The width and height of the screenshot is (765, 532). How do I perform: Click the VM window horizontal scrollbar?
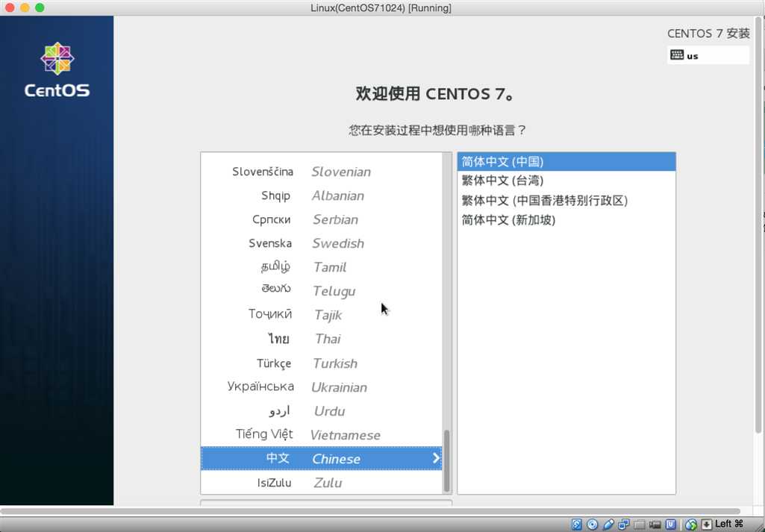(370, 510)
